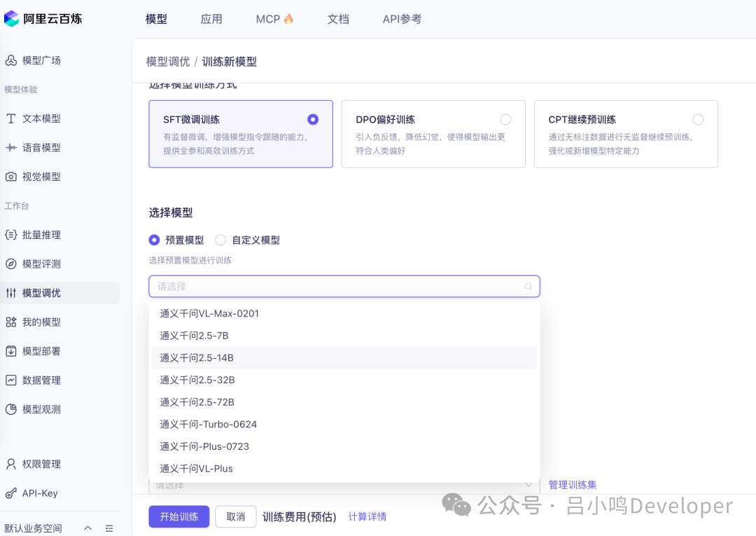
Task: Choose the 预置模型 radio button
Action: pyautogui.click(x=154, y=240)
